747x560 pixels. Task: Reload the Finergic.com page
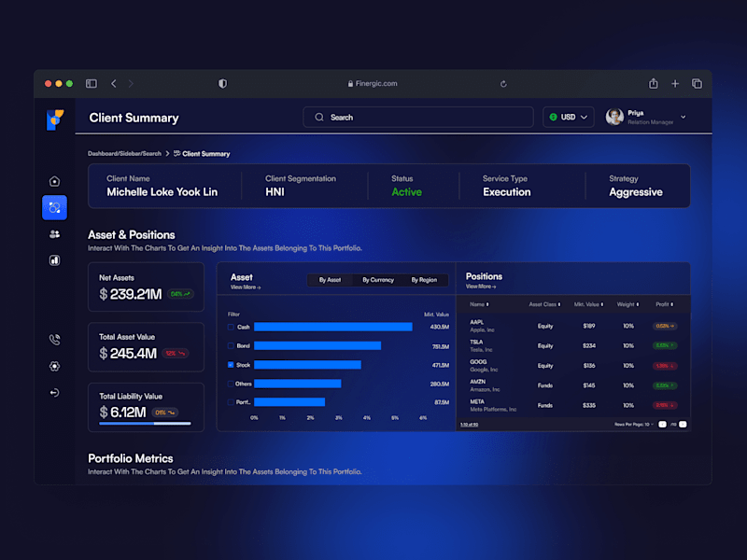[503, 84]
